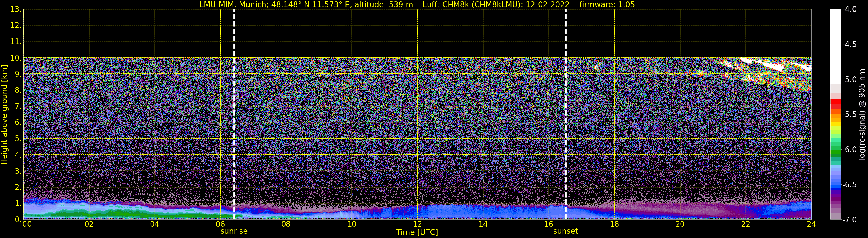
Task: Click the '-4.0' colorbar tick label
Action: 849,10
